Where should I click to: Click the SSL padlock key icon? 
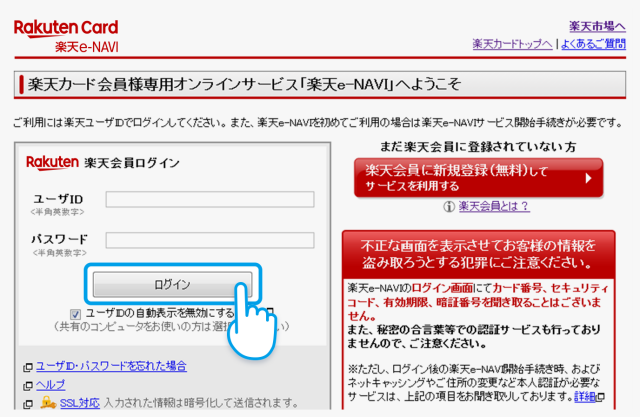pos(47,402)
